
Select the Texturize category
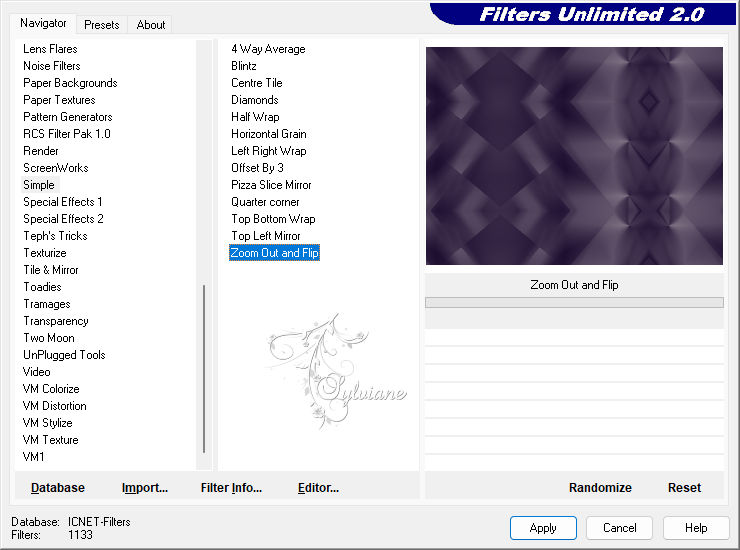point(45,253)
